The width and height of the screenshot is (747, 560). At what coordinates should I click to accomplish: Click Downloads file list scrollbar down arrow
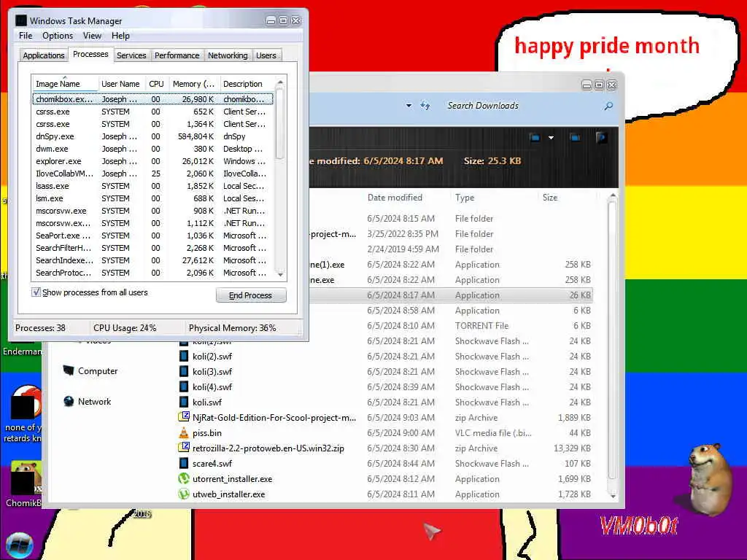613,496
